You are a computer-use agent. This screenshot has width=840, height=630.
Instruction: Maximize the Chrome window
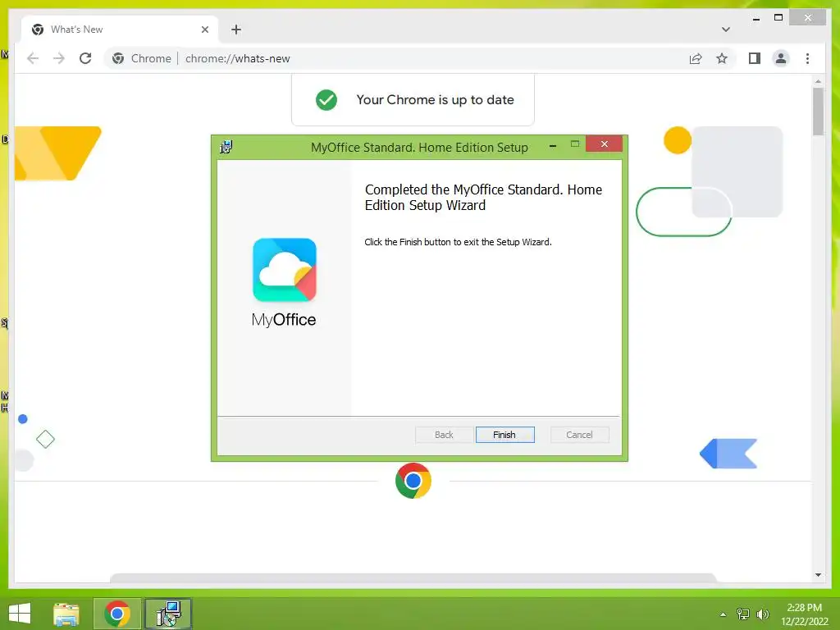(x=778, y=18)
